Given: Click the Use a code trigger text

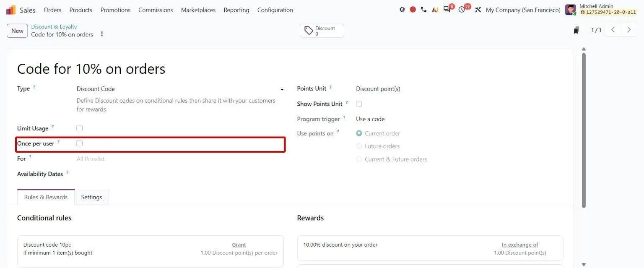Looking at the screenshot, I should tap(370, 119).
